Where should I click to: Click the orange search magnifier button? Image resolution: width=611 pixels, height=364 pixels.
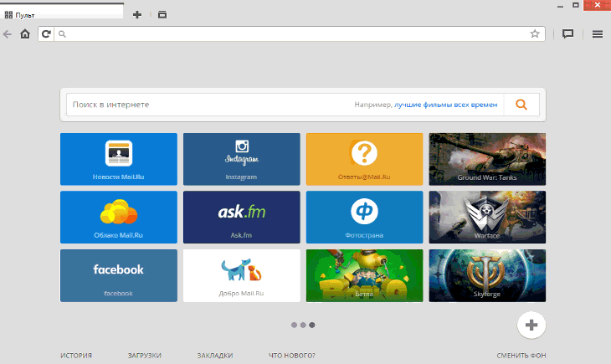[x=521, y=105]
